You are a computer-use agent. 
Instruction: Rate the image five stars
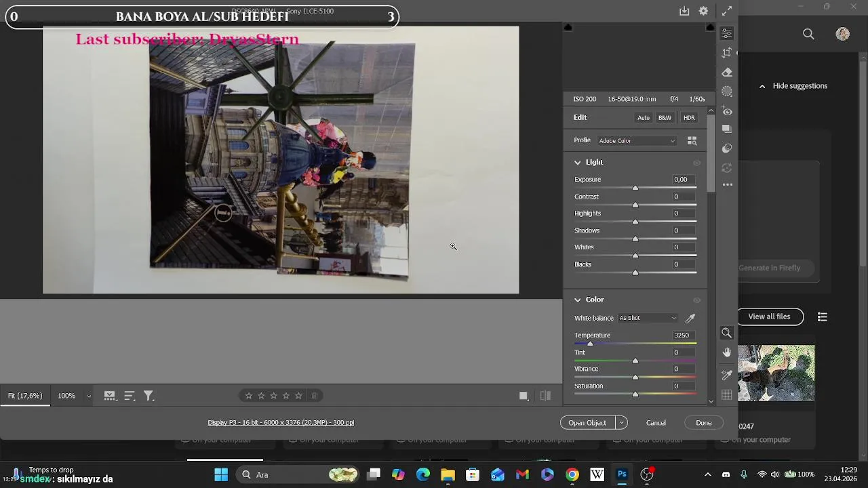pos(298,396)
